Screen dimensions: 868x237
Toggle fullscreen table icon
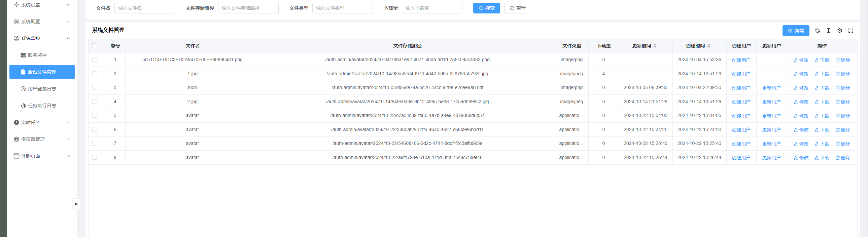click(851, 31)
